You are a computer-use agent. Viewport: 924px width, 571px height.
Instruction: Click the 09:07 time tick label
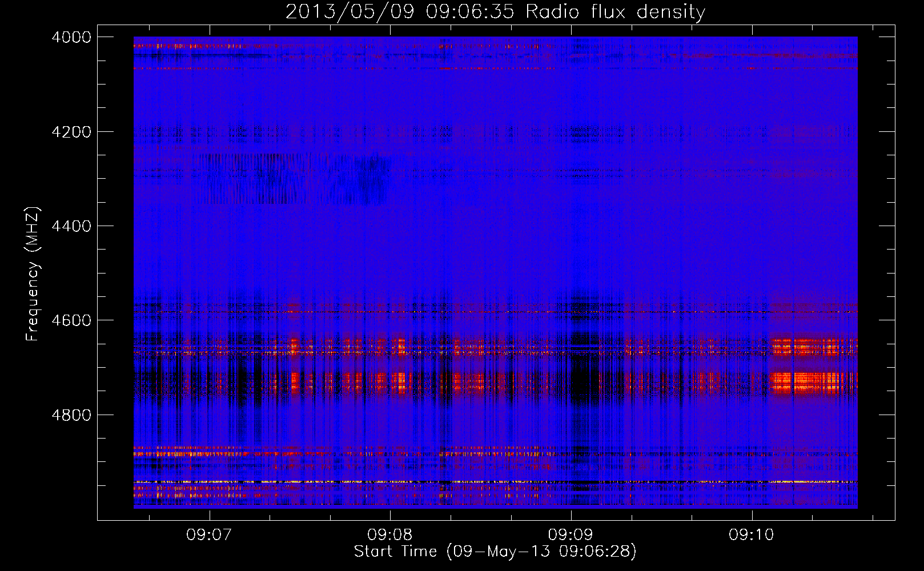pyautogui.click(x=209, y=535)
